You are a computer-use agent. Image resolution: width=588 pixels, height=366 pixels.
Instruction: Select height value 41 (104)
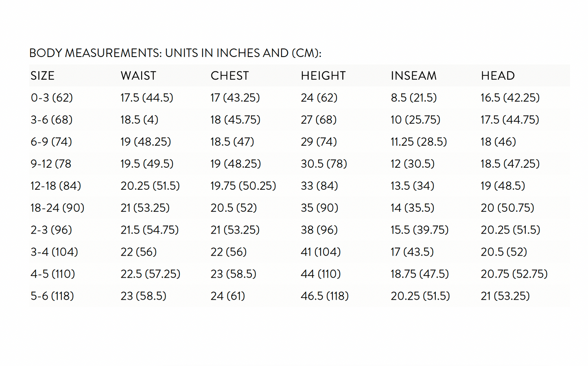tap(321, 252)
